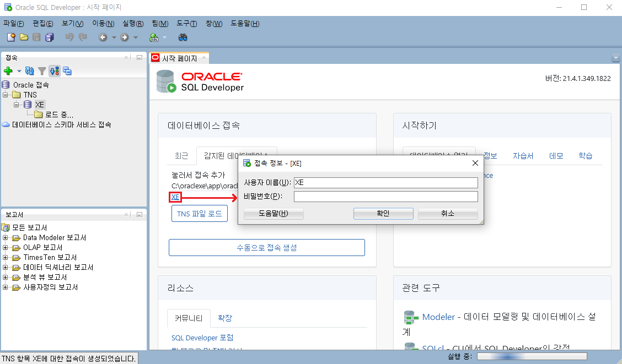The image size is (622, 364).
Task: Click the Undo toolbar icon
Action: pos(70,37)
